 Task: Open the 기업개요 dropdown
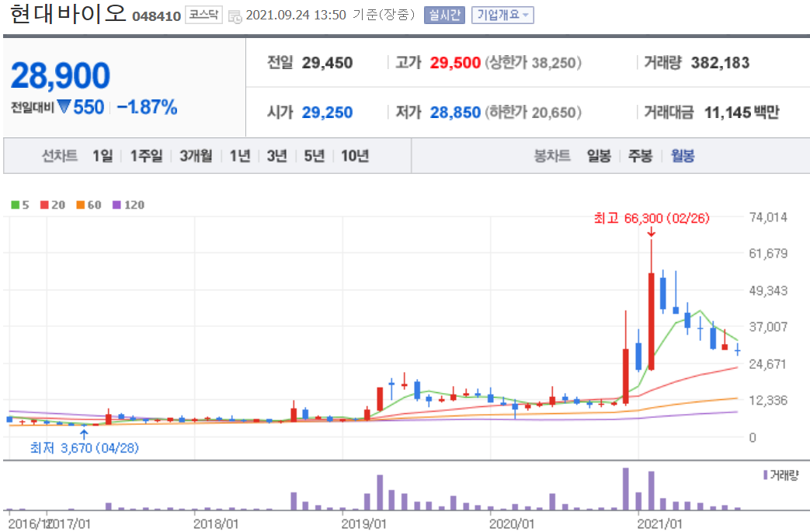click(x=502, y=15)
